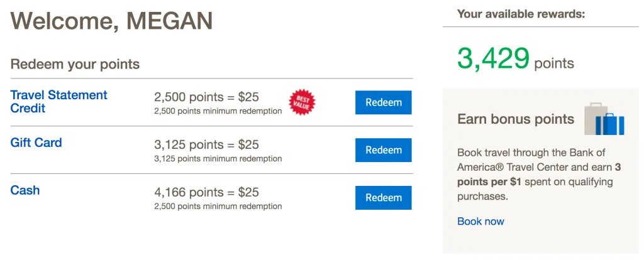Click the minimum redemption note under Cash
The image size is (644, 260).
click(218, 206)
